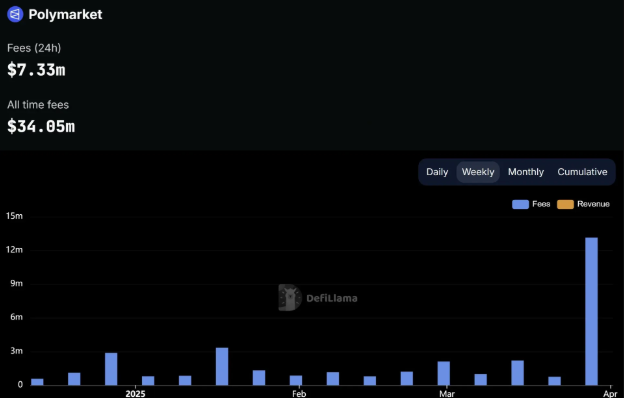624x398 pixels.
Task: Click the 2025 axis label
Action: click(x=135, y=394)
